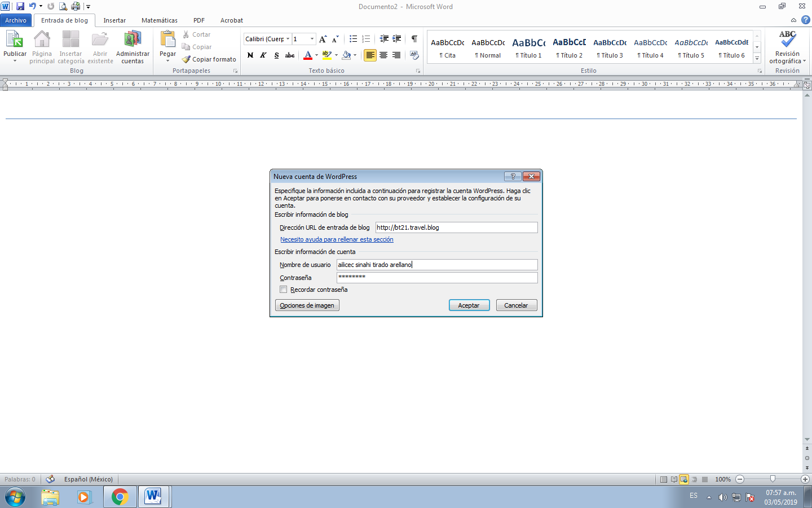Screen dimensions: 812x508
Task: Click the Publicar blog icon
Action: (14, 41)
